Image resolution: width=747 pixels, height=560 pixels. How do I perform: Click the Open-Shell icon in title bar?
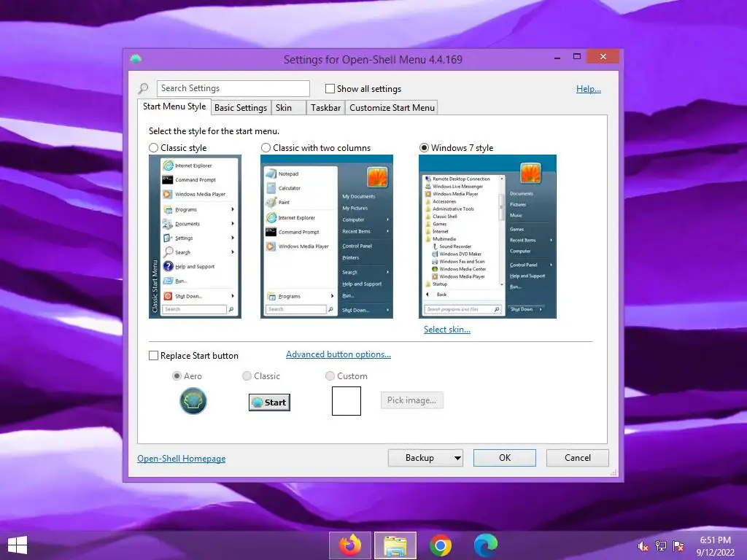pos(136,59)
